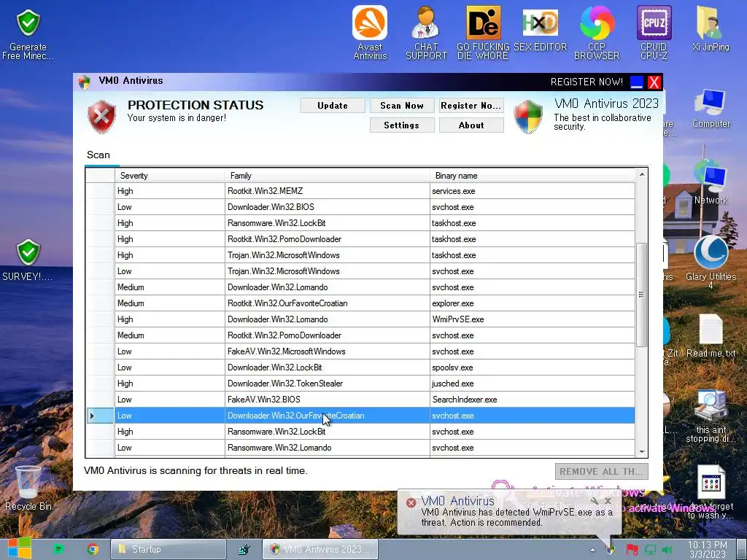Click the Update button
Image resolution: width=747 pixels, height=560 pixels.
tap(333, 106)
